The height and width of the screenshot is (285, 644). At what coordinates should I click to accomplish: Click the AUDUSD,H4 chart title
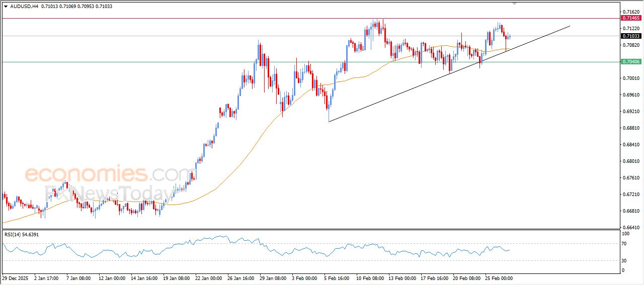tap(24, 7)
